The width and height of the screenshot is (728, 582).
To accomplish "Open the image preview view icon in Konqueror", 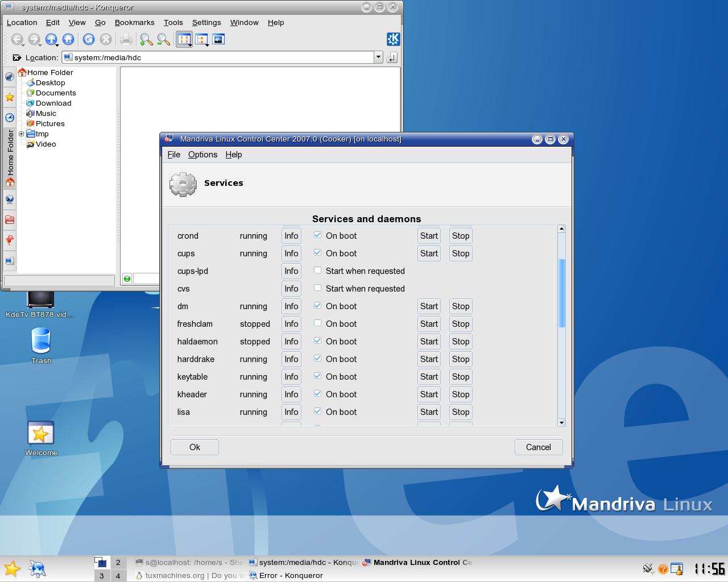I will [218, 39].
